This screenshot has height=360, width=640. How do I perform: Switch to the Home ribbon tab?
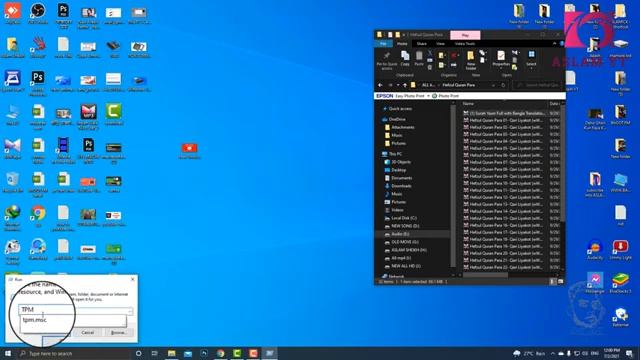click(x=402, y=44)
